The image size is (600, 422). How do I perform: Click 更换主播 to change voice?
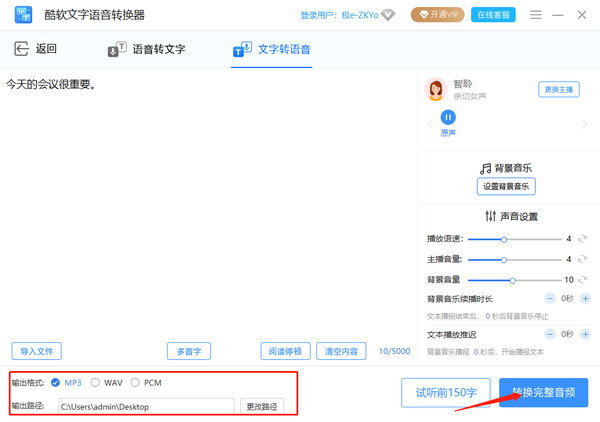coord(559,90)
